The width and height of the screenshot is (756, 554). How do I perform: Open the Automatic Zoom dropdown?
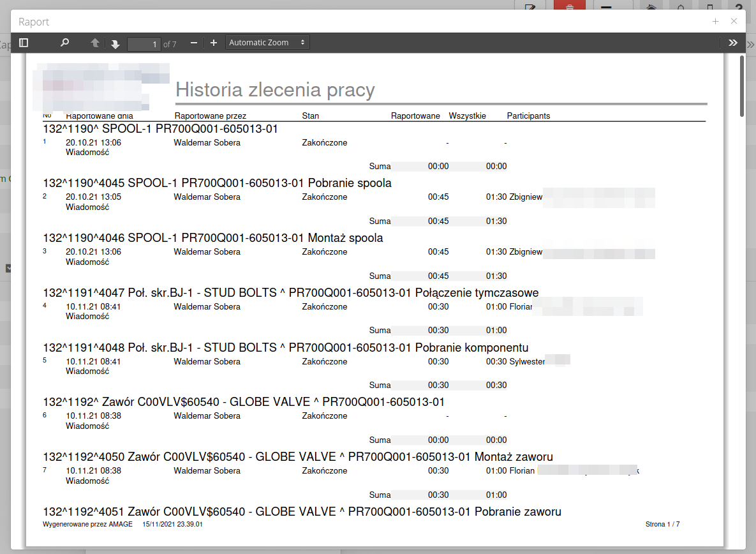pyautogui.click(x=267, y=41)
